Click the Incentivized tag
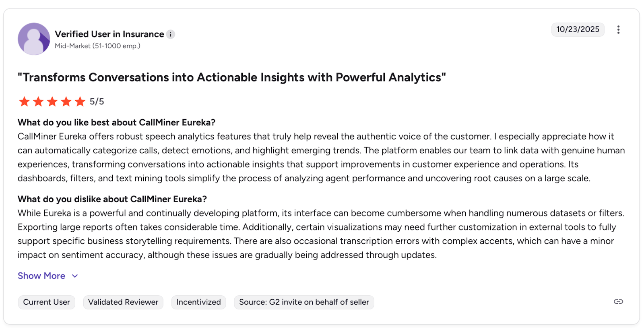Image resolution: width=644 pixels, height=330 pixels. (198, 302)
